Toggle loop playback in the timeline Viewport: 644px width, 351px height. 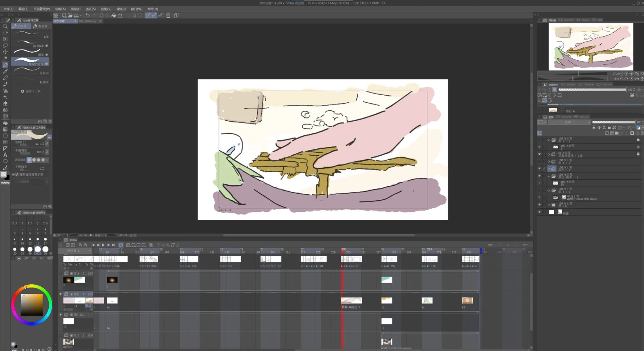point(121,245)
